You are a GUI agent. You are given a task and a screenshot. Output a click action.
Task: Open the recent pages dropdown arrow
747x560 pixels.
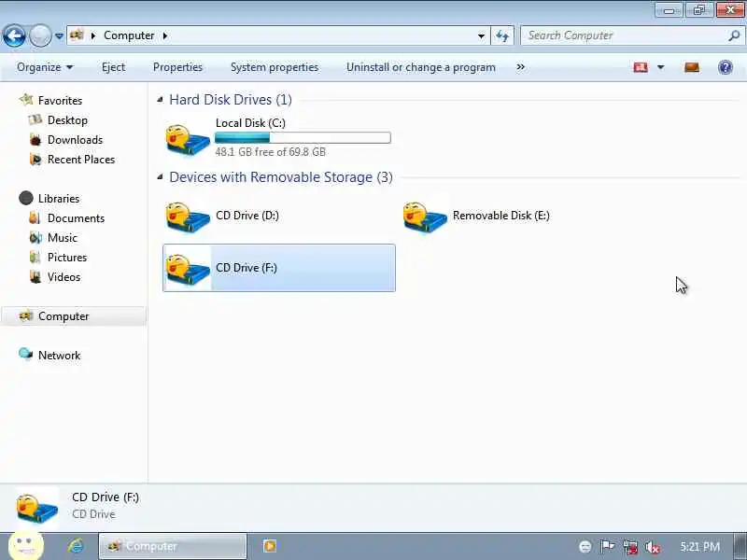point(59,35)
